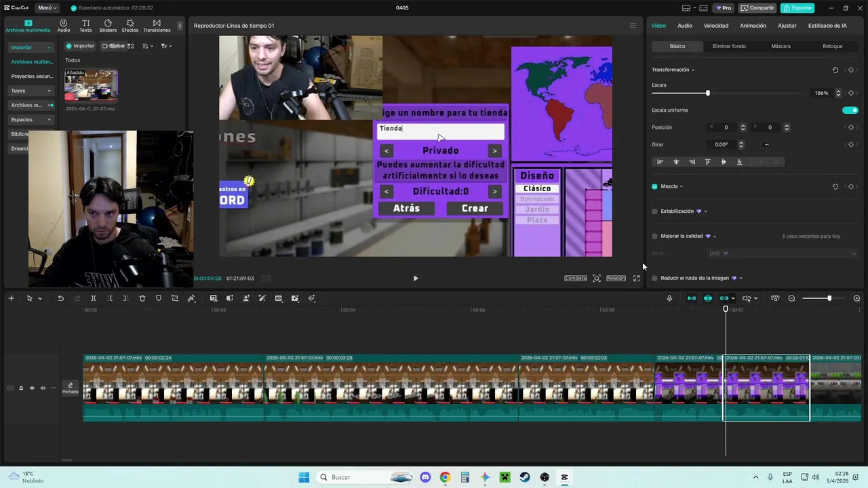Zoom out the timeline
Viewport: 868px width, 488px height.
pos(791,298)
